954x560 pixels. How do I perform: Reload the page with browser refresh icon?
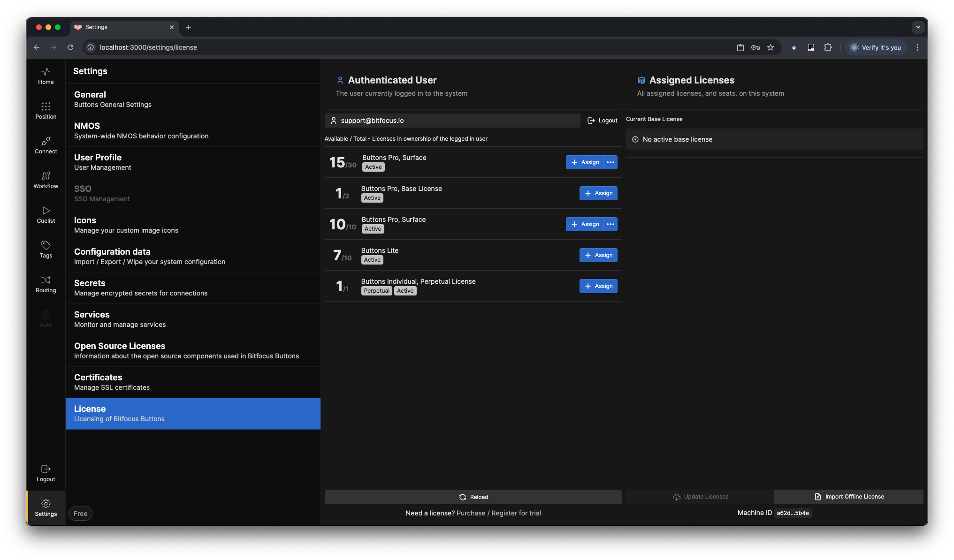tap(70, 47)
